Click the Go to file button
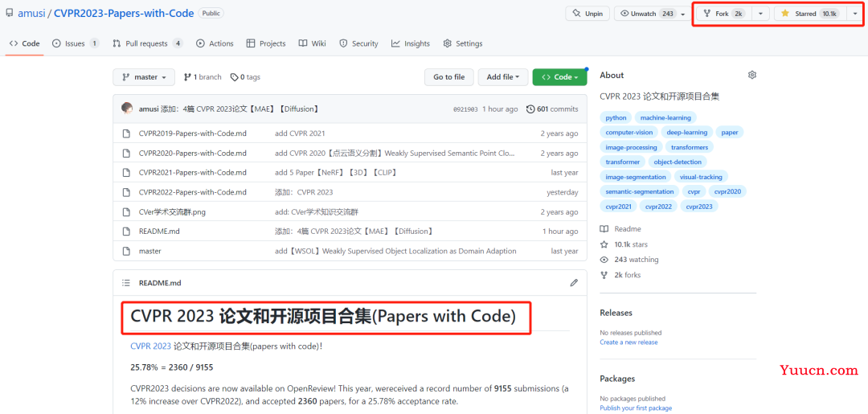Screen dimensions: 868x414 (x=449, y=77)
